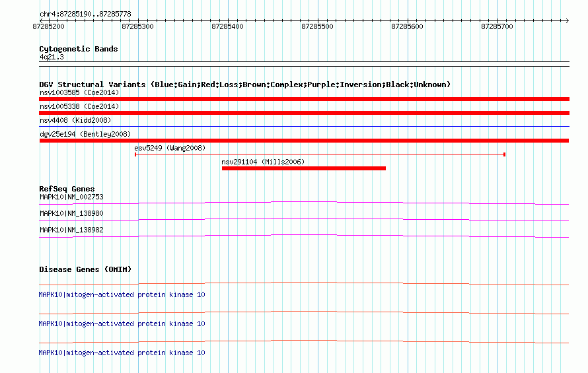Select the 87285700 ruler tick label
Screen dimensions: 588x373
click(497, 26)
